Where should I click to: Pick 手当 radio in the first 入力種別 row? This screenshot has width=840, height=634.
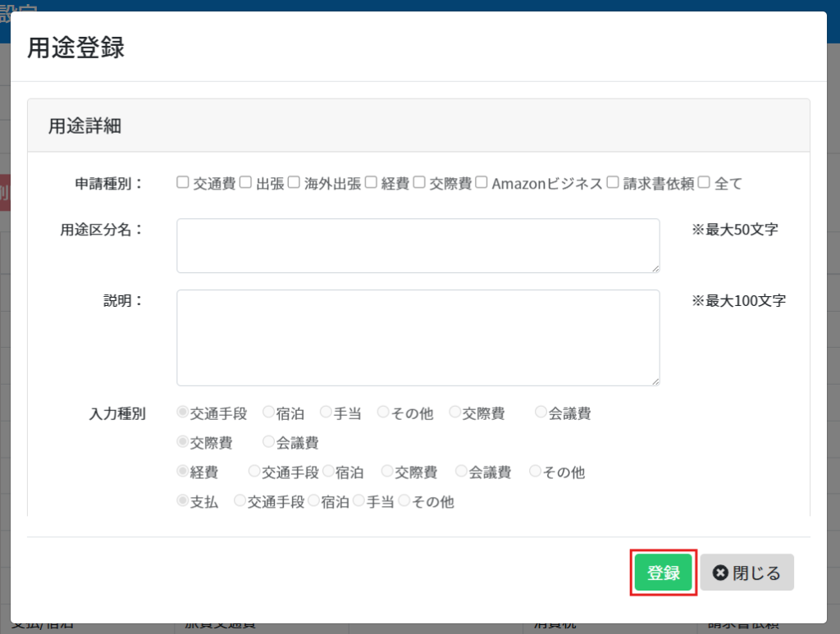(326, 413)
